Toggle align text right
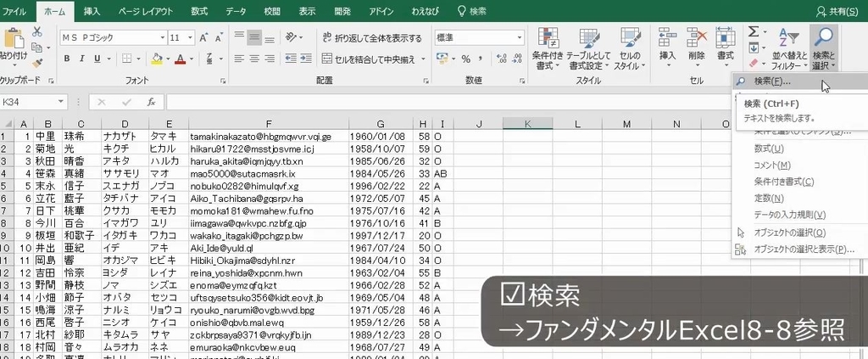This screenshot has width=868, height=359. [x=270, y=59]
